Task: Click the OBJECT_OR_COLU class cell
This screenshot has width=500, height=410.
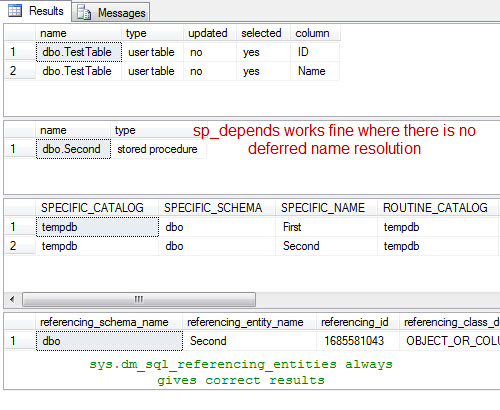Action: [450, 341]
